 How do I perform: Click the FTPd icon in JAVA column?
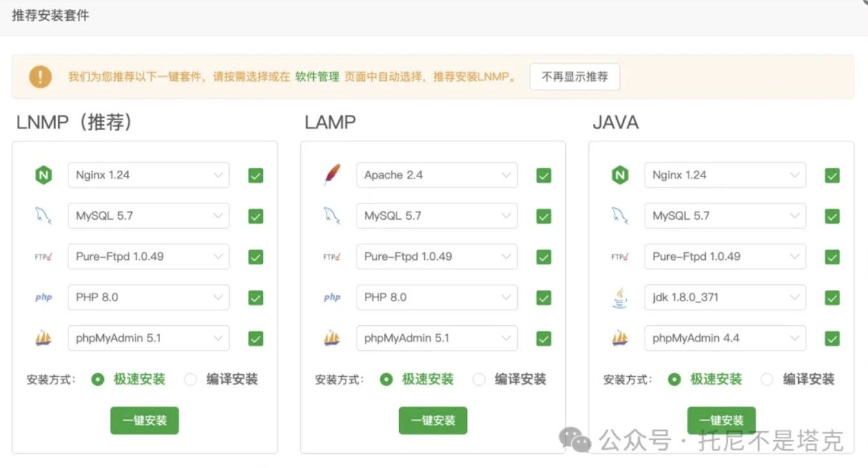(x=620, y=257)
